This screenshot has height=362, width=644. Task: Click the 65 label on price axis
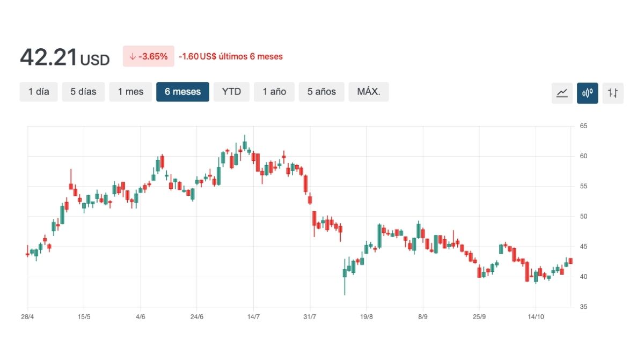click(583, 126)
